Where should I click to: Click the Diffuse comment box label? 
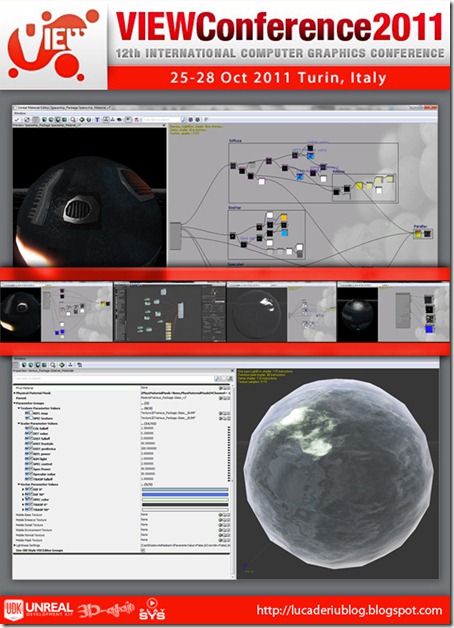(x=235, y=141)
